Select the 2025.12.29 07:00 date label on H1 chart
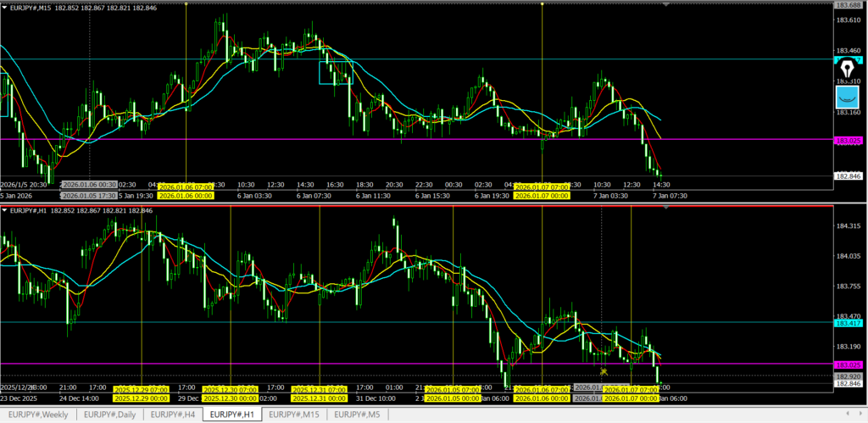This screenshot has width=868, height=423. coord(140,389)
